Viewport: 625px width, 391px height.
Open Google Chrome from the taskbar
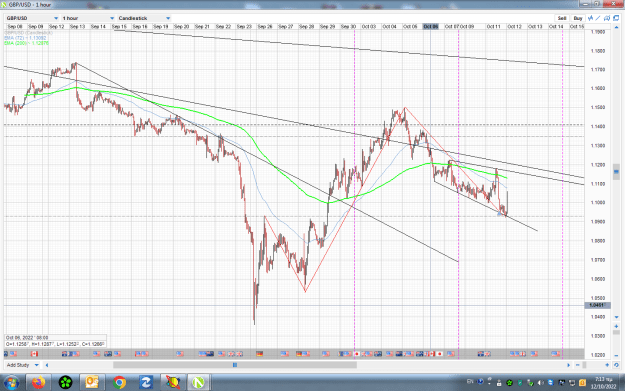[x=119, y=383]
